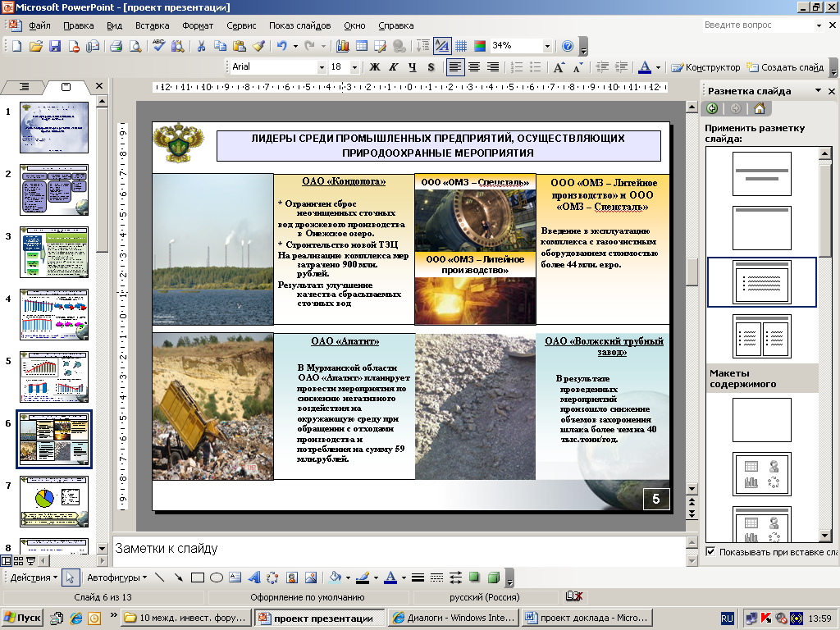Viewport: 840px width, 630px height.
Task: Open the Формат menu
Action: (x=198, y=25)
